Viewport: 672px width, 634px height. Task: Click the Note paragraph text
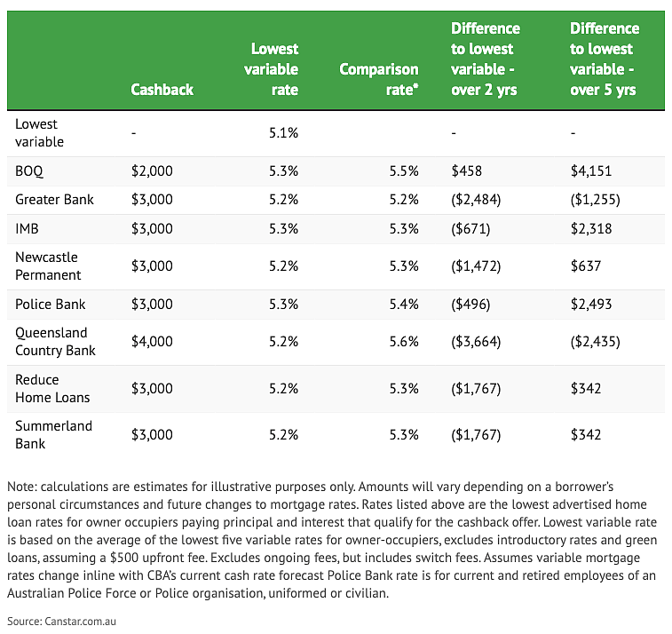pyautogui.click(x=332, y=540)
